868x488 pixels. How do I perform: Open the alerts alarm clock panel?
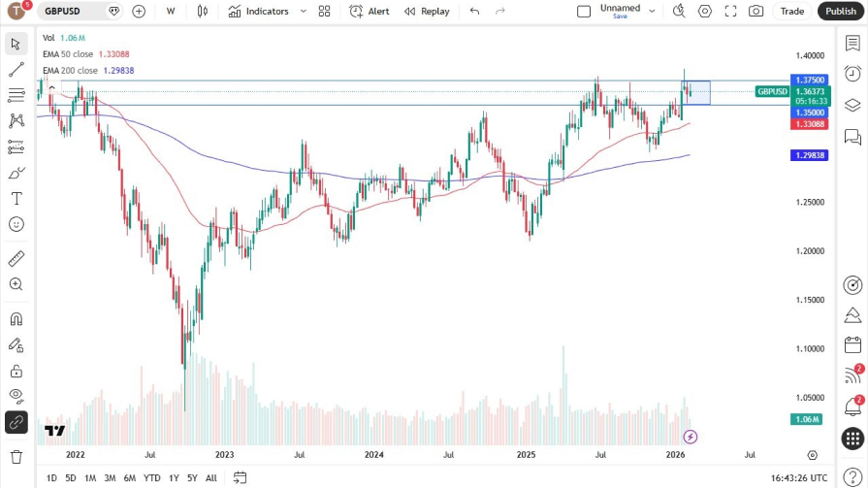point(852,74)
